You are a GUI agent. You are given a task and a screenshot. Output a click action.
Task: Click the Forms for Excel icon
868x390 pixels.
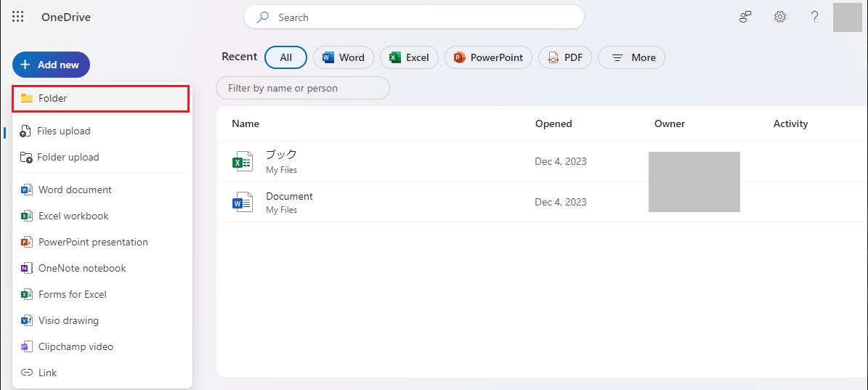tap(27, 294)
